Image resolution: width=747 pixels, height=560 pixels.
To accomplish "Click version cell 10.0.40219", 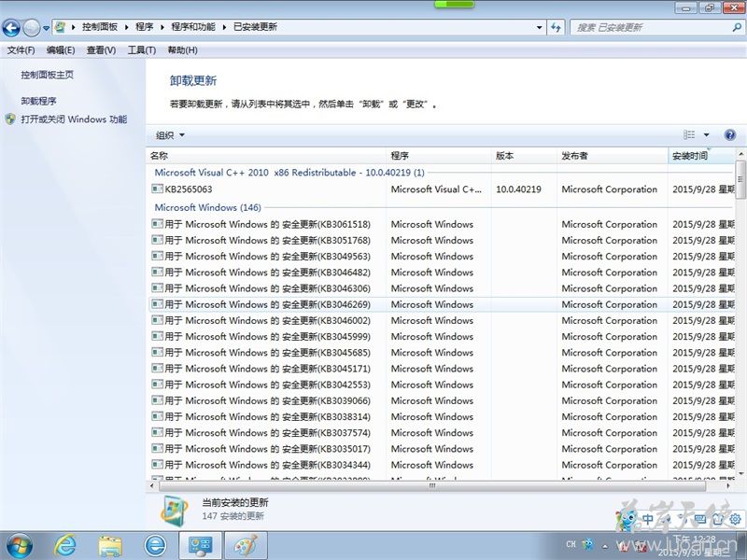I will pyautogui.click(x=518, y=189).
